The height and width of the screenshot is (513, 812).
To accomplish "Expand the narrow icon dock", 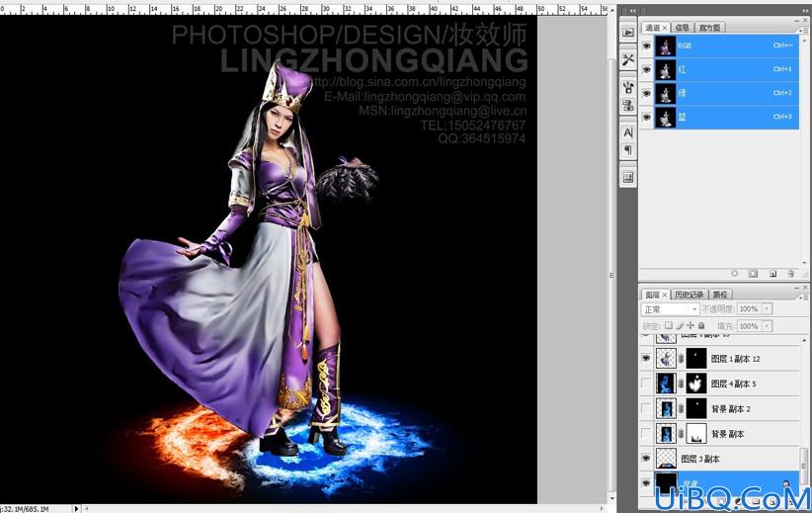I will click(632, 10).
